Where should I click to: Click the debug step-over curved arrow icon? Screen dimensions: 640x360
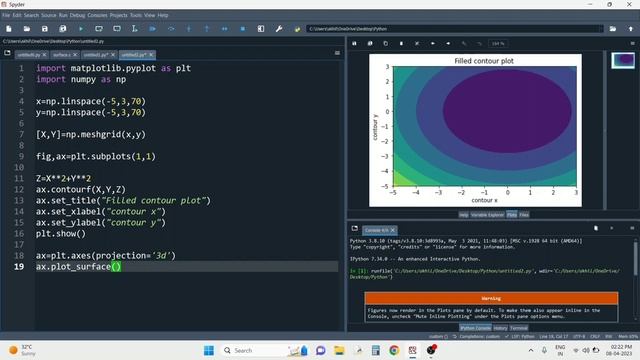point(171,29)
